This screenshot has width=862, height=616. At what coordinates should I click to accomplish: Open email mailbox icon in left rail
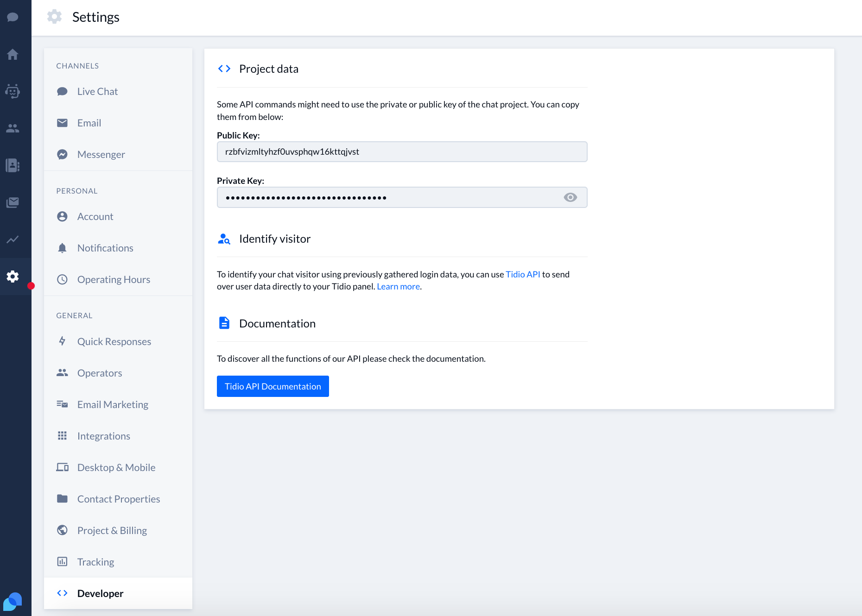coord(13,202)
